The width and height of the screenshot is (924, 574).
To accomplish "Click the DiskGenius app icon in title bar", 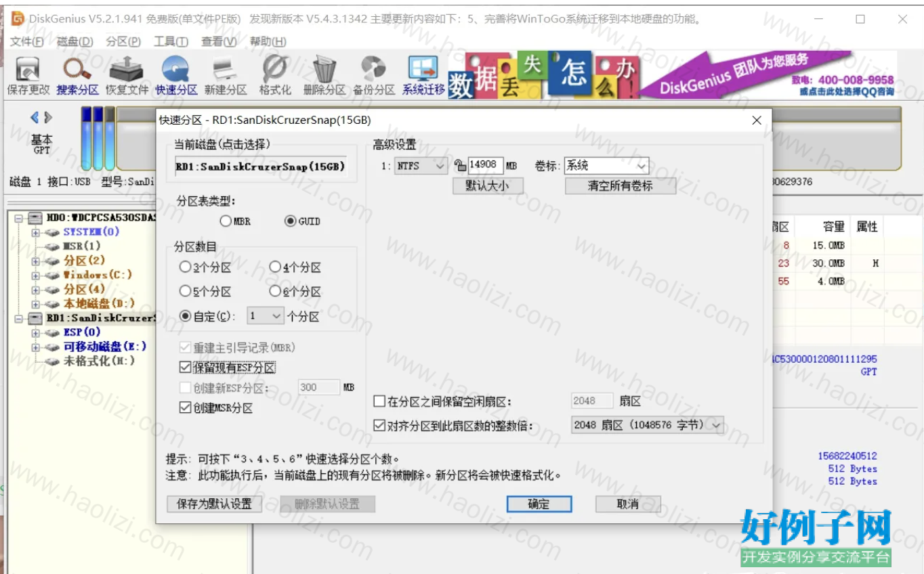I will tap(18, 19).
